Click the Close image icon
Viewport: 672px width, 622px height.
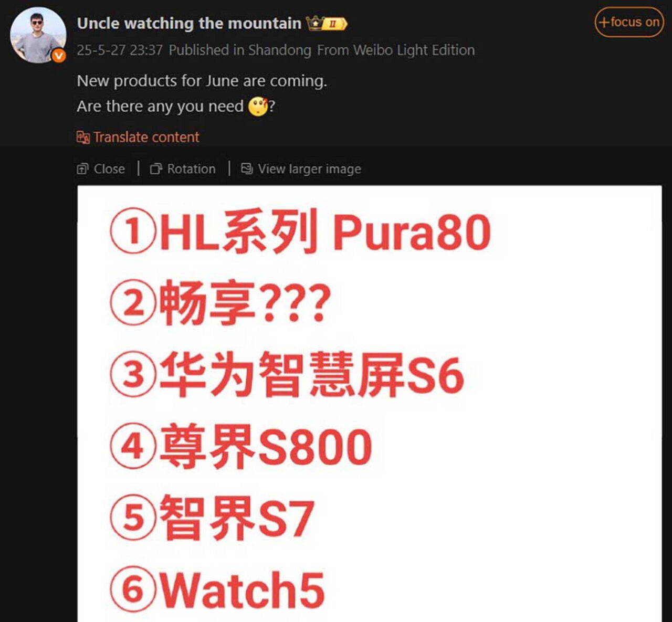pos(82,169)
